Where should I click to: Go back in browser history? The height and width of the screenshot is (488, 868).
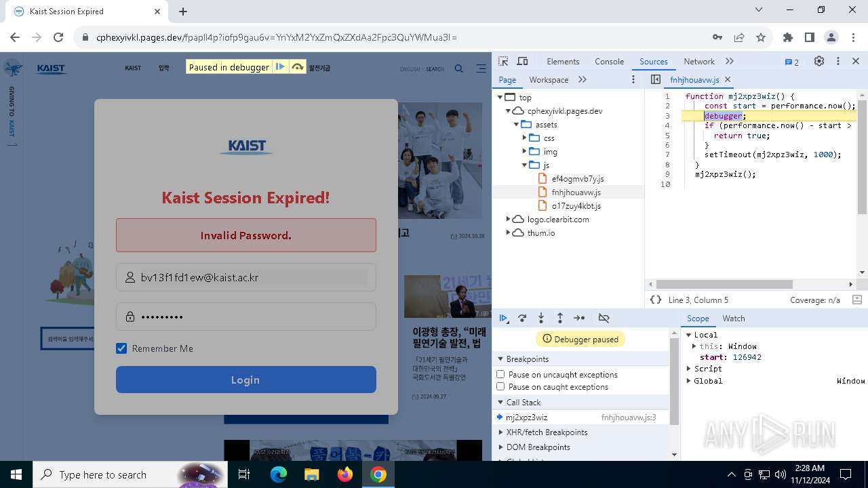[15, 37]
